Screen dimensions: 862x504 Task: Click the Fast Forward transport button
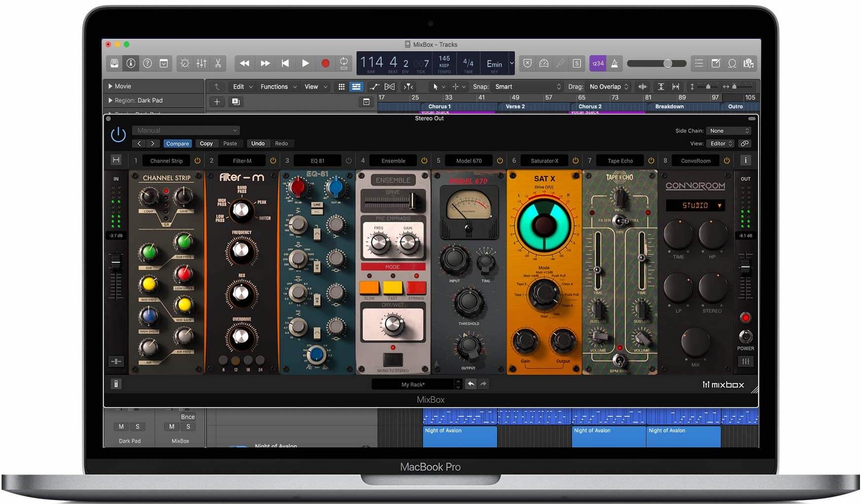[265, 63]
